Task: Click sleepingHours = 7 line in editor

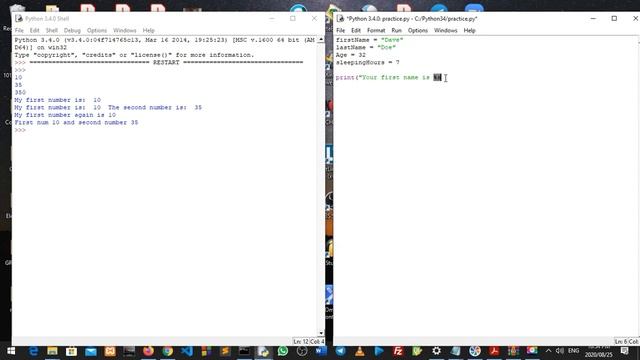Action: [368, 62]
